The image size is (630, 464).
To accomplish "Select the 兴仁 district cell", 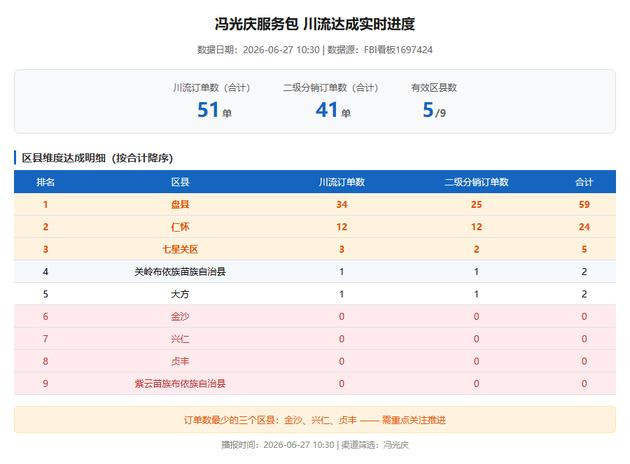I will (180, 339).
